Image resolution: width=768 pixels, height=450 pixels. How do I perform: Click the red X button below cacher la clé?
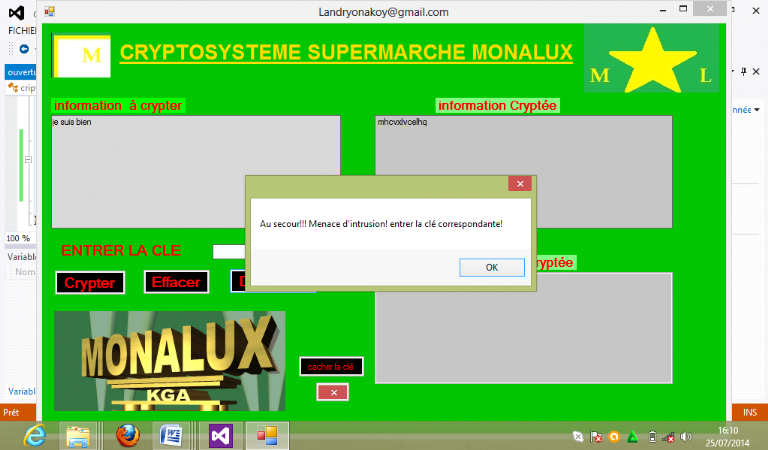click(333, 392)
